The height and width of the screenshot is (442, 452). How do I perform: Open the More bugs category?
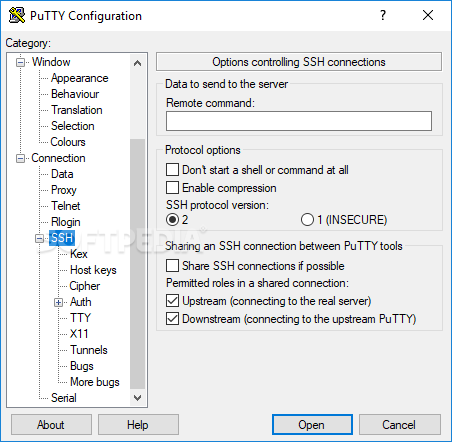(95, 382)
